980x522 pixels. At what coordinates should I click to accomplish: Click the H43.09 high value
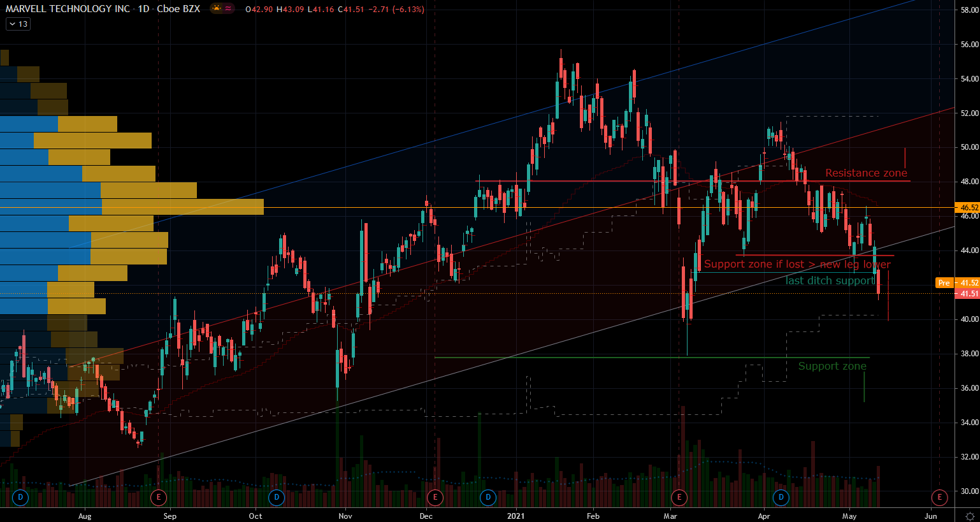click(289, 10)
